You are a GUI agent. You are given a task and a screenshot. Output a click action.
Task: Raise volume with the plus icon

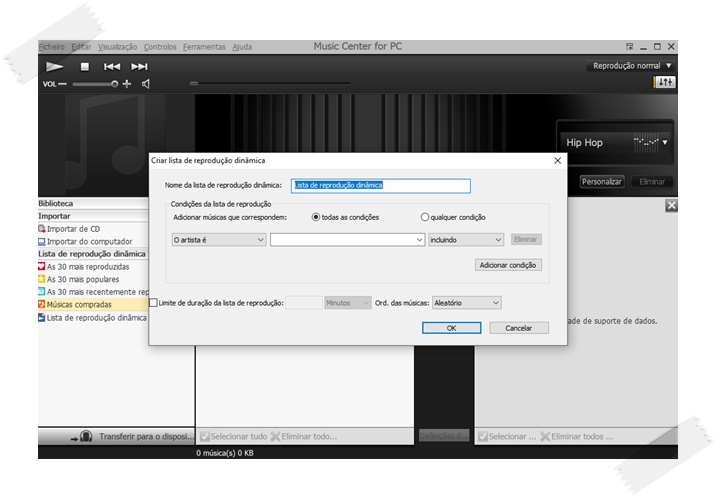click(x=127, y=84)
